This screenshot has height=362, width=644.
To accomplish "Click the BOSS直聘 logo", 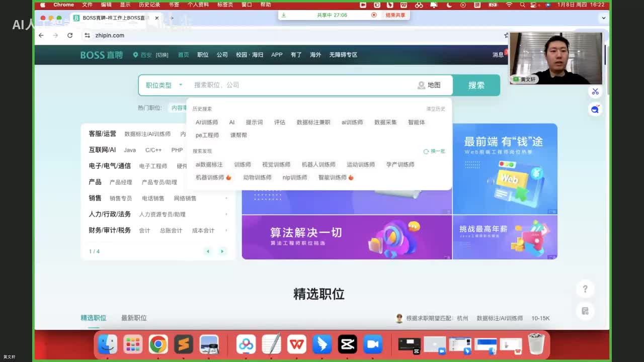I will [101, 55].
